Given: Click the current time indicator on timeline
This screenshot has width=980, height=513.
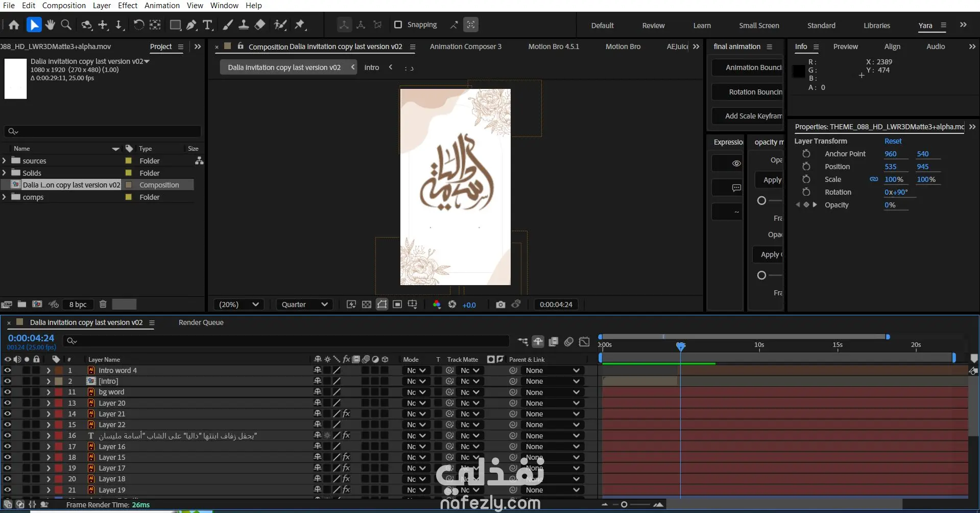Looking at the screenshot, I should click(680, 346).
